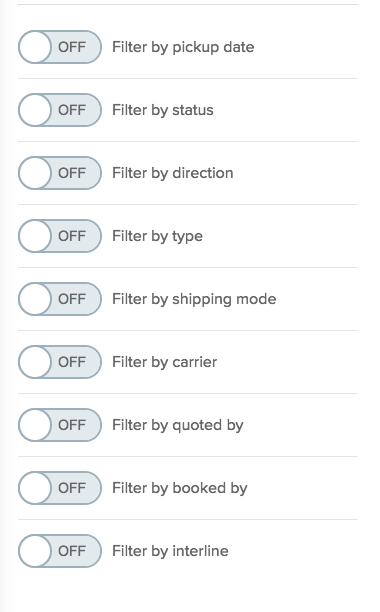Screen dimensions: 380x612
Task: Select the "Filter by carrier" label
Action: point(164,362)
